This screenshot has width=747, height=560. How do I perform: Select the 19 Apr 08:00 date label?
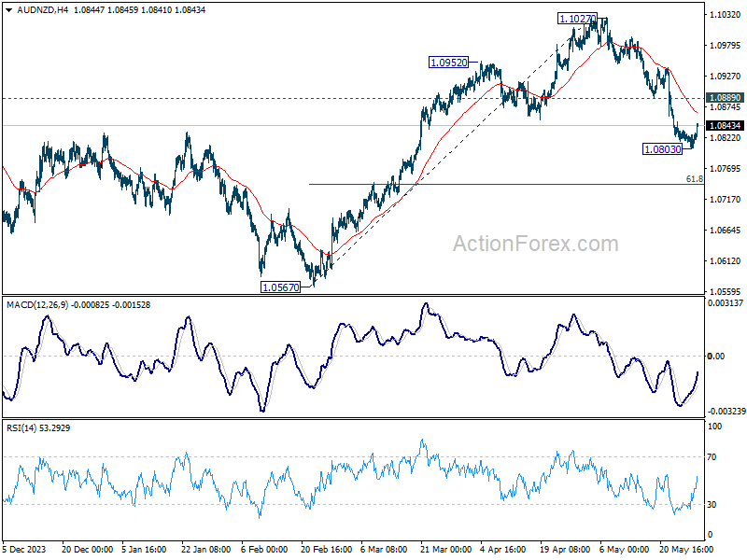tap(565, 549)
